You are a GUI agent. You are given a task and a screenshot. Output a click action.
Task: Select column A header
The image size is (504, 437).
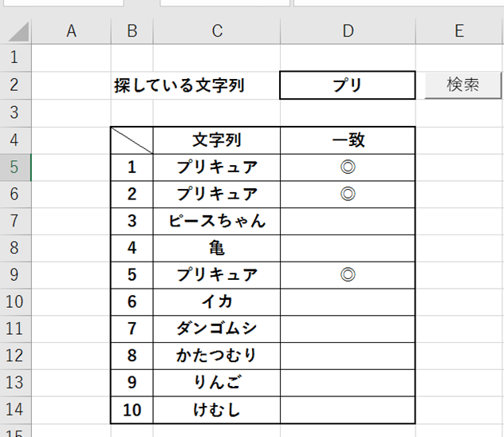click(x=71, y=31)
